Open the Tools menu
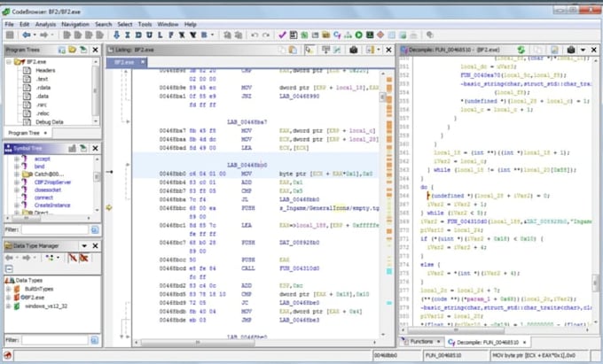 [x=145, y=24]
